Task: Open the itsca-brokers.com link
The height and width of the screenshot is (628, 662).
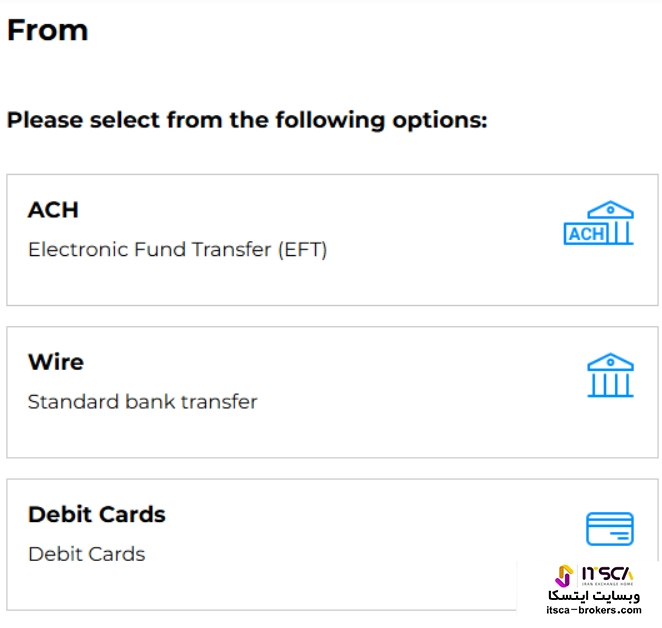Action: (x=594, y=610)
